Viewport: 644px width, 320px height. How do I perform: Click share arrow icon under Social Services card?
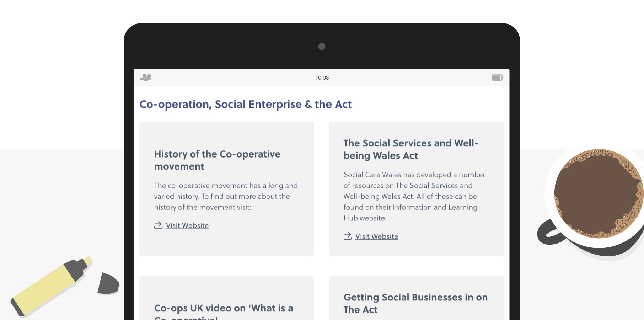click(348, 236)
